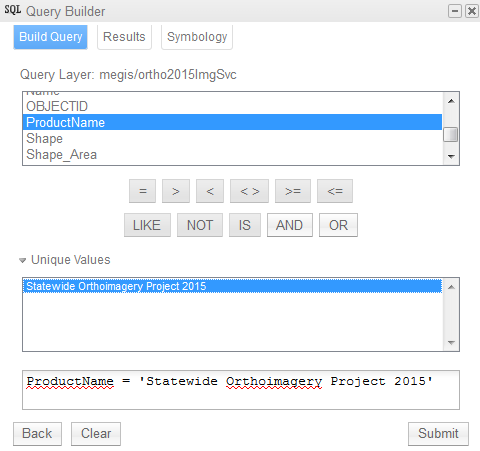Clear the query expression

coord(96,434)
